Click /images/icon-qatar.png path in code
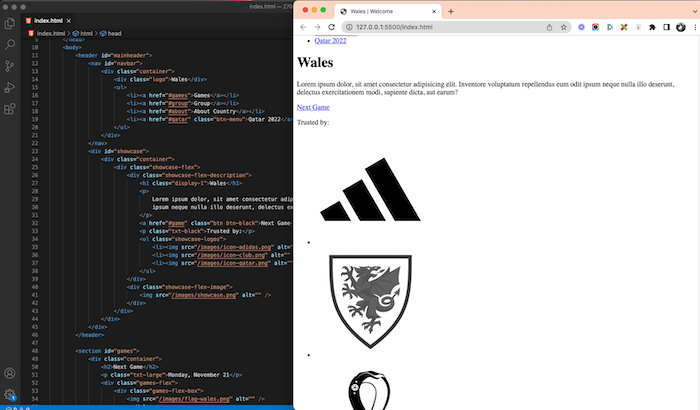 [233, 264]
